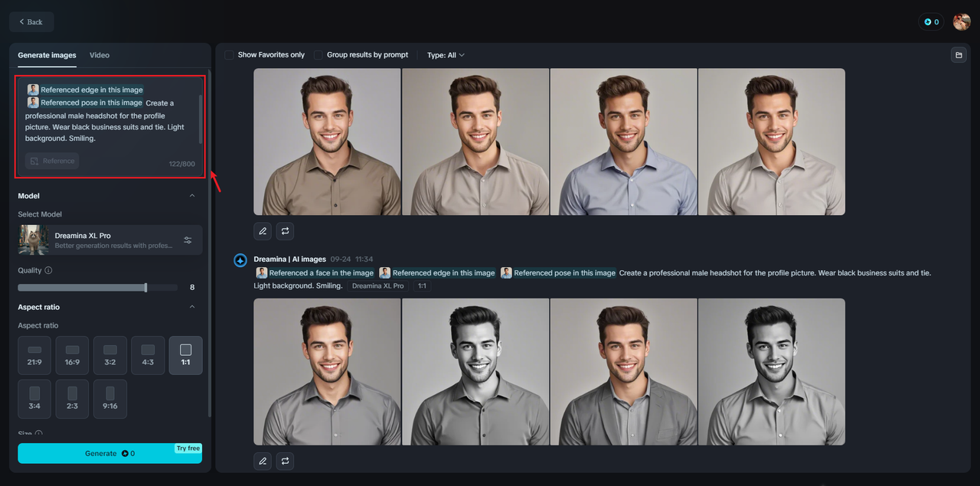Collapse the Model section

click(192, 196)
